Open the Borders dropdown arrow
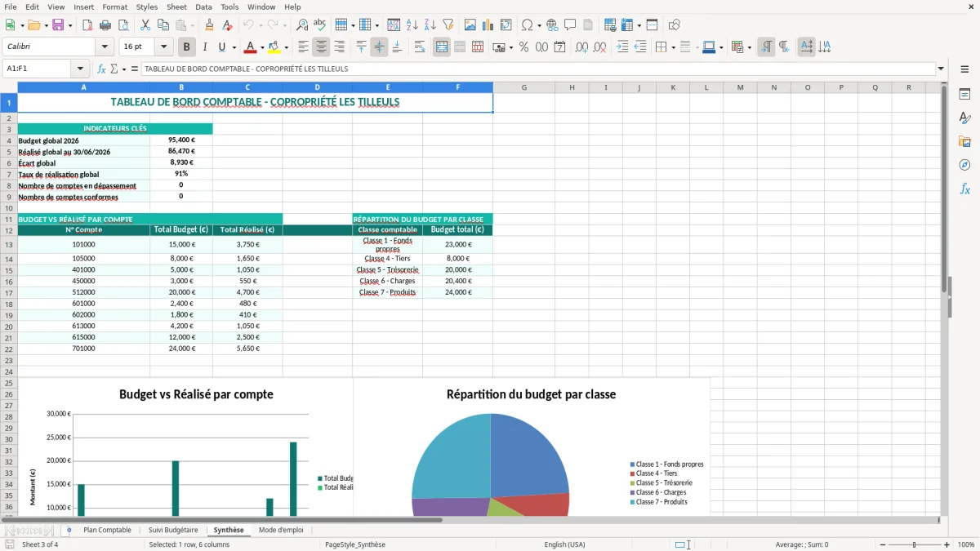The width and height of the screenshot is (980, 551). 673,47
